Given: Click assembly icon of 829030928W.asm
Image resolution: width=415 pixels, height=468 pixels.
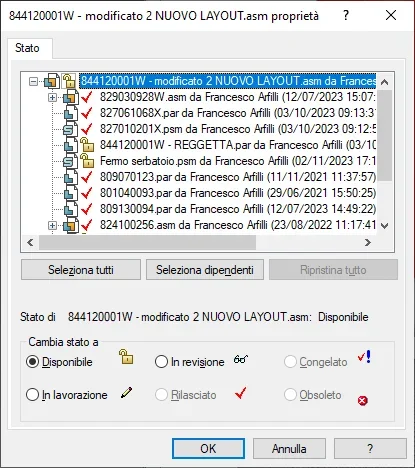Looking at the screenshot, I should coord(71,97).
